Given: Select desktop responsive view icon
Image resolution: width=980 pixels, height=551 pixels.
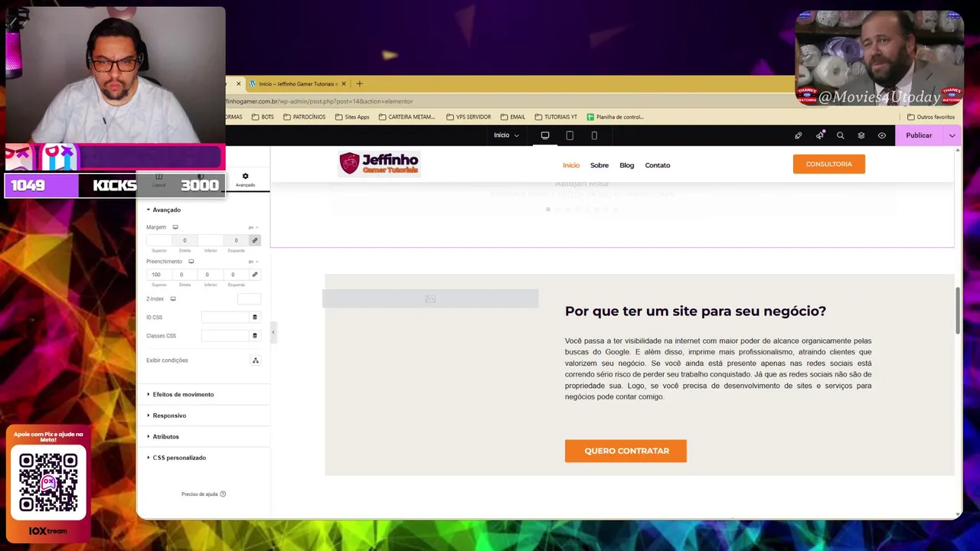Looking at the screenshot, I should click(x=545, y=135).
